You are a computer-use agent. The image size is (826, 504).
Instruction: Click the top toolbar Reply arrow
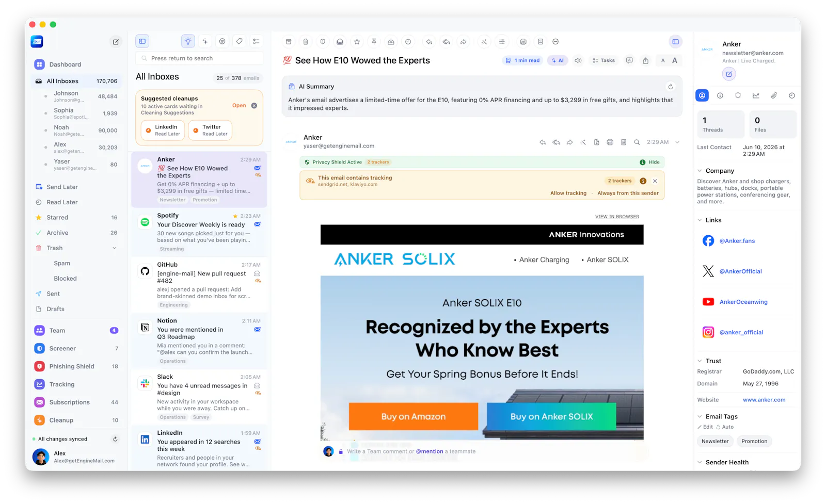[429, 42]
